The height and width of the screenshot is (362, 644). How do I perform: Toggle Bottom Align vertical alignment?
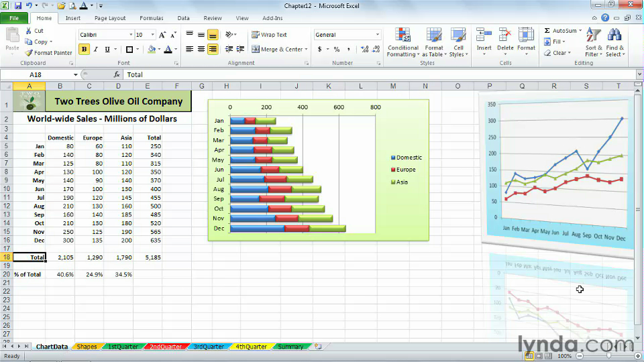213,35
